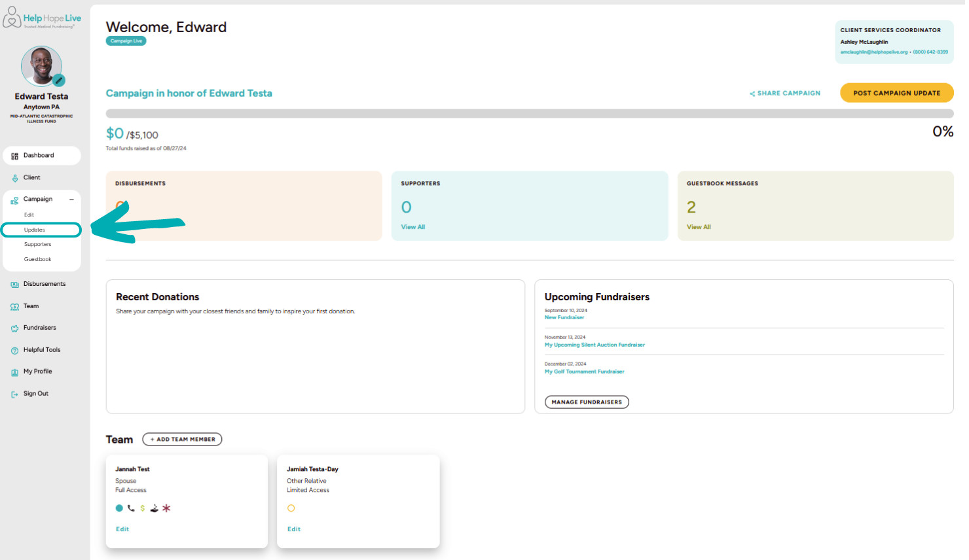Open My Profile via its badge icon
Viewport: 969px width, 560px height.
click(x=14, y=372)
